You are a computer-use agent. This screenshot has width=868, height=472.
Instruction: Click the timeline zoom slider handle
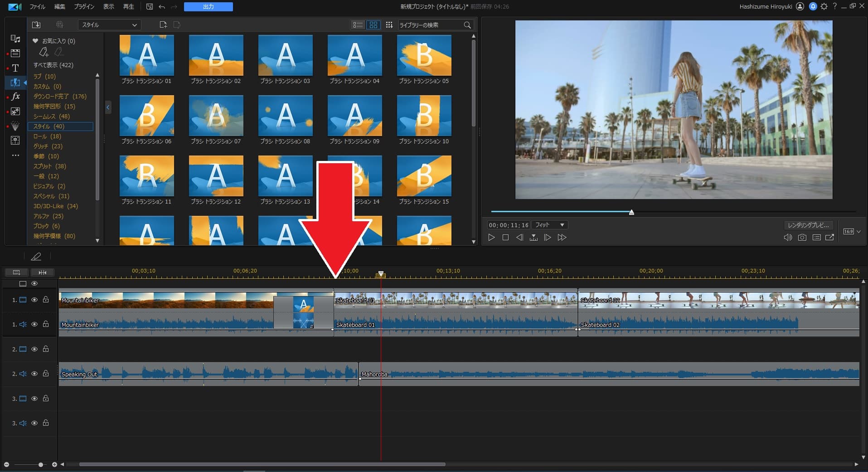41,464
